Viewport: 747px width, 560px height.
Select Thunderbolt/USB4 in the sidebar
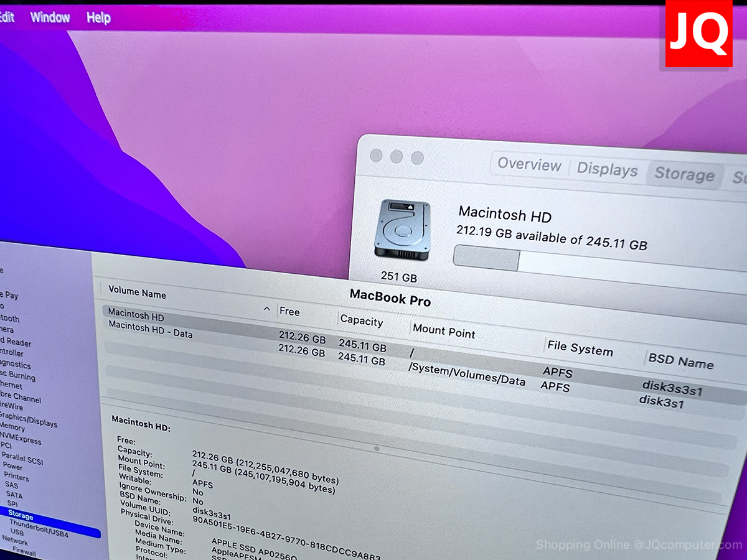[x=39, y=529]
